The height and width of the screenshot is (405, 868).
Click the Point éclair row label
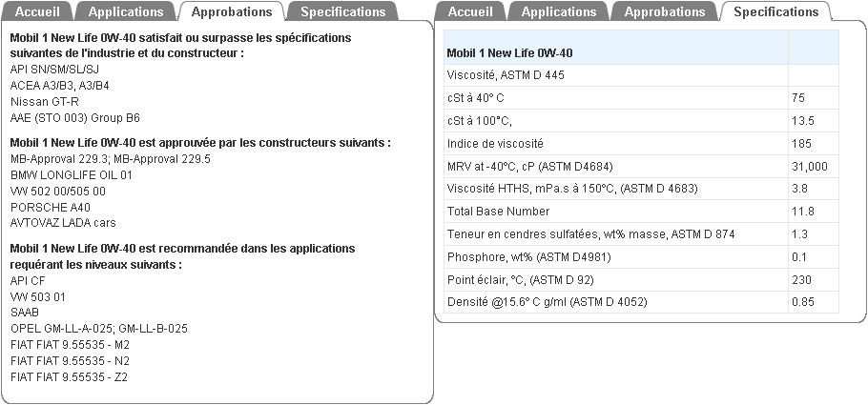pos(505,280)
